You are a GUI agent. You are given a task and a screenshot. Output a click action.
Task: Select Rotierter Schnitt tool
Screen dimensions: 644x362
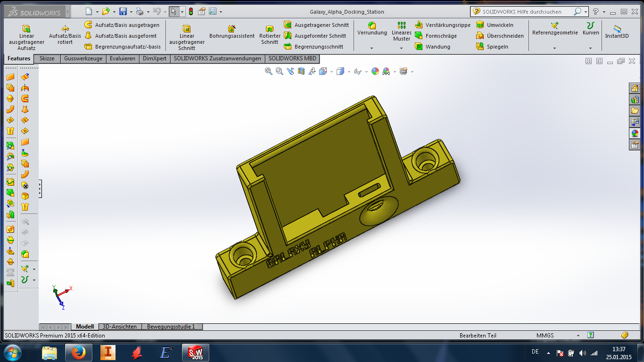pos(270,35)
